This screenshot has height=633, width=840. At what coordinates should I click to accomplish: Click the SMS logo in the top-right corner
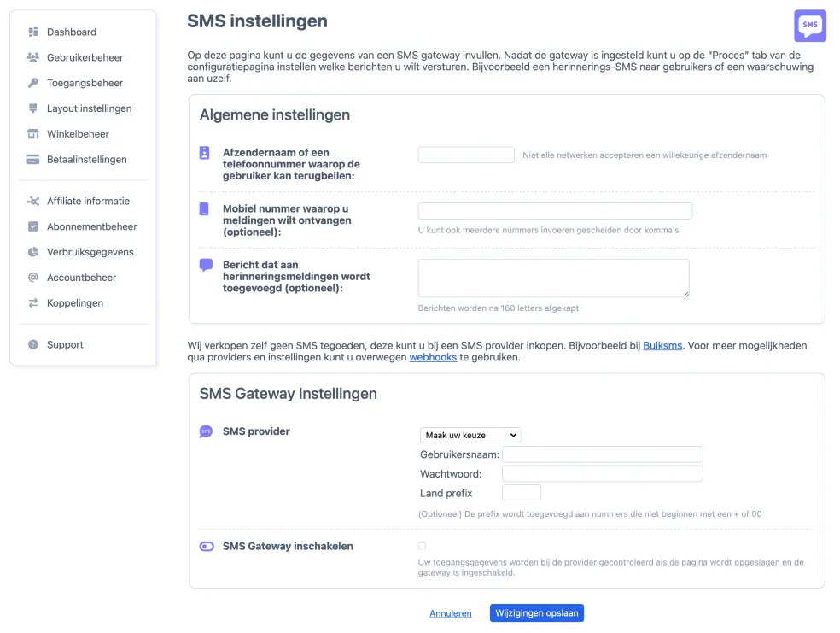809,26
